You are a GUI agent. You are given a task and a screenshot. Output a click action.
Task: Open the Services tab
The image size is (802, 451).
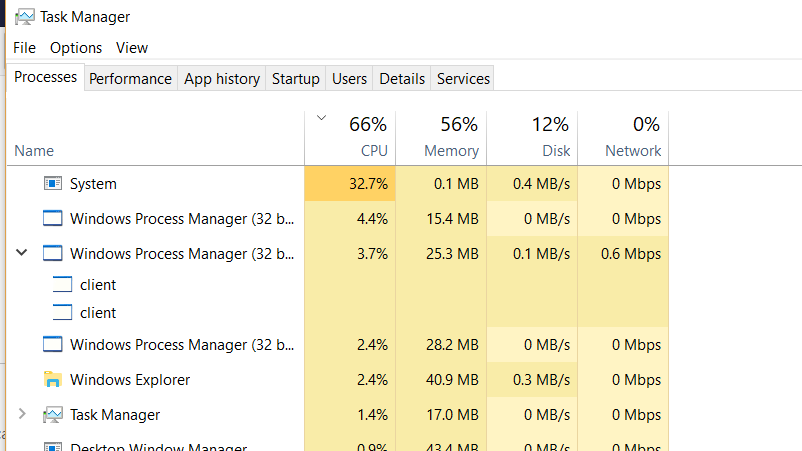pyautogui.click(x=463, y=78)
